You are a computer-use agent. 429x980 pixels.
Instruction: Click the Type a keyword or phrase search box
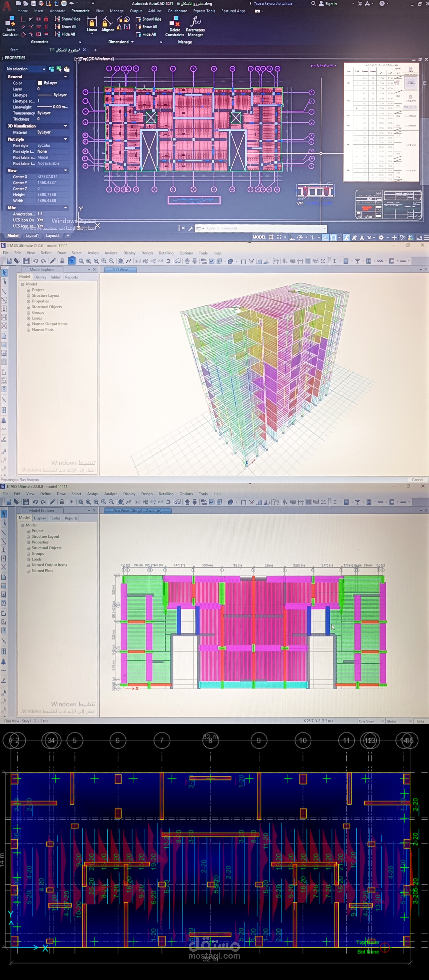[273, 3]
